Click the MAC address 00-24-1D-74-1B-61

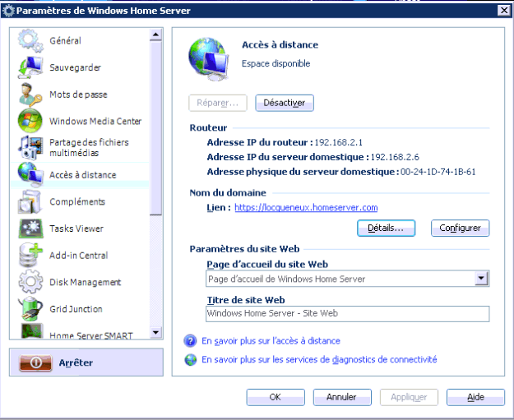(x=438, y=172)
